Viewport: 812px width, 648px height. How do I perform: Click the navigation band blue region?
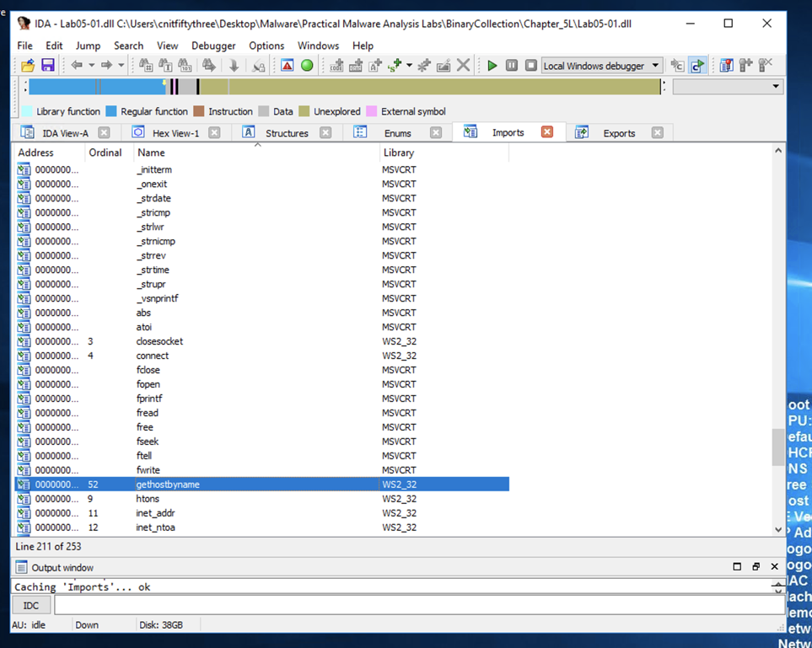pyautogui.click(x=93, y=86)
